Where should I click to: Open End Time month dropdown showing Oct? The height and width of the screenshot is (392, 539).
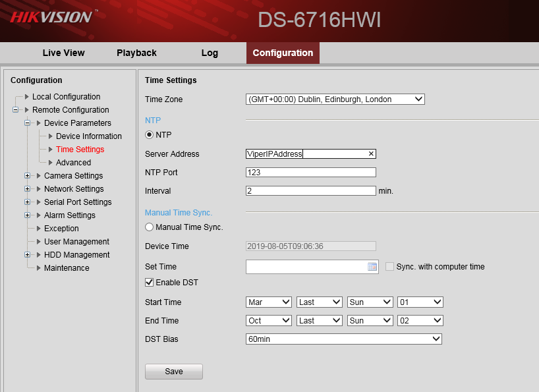269,321
